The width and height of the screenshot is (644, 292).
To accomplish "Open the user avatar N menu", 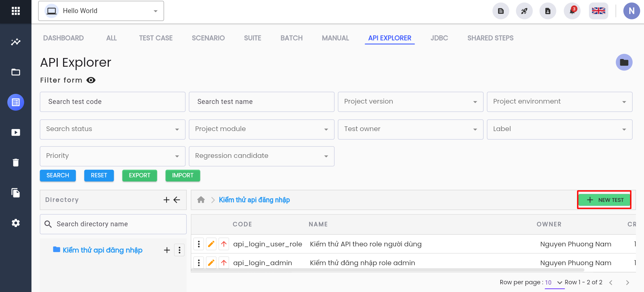I will click(632, 11).
